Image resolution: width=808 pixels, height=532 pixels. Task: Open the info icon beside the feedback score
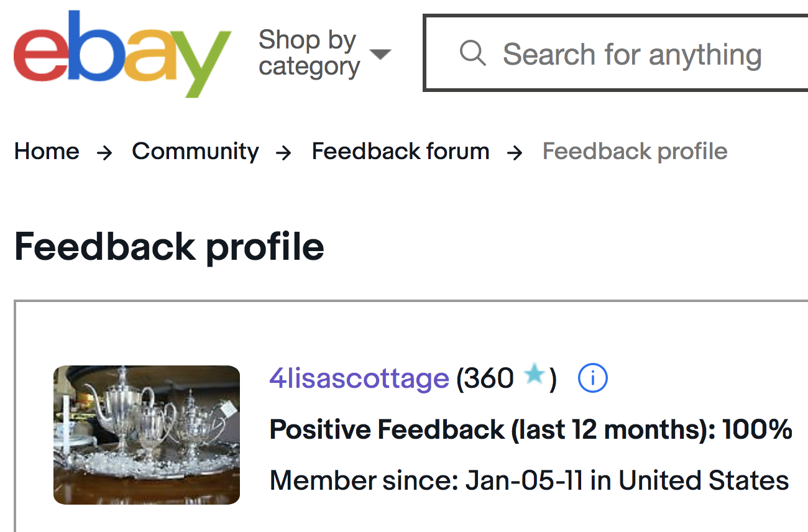click(x=592, y=378)
